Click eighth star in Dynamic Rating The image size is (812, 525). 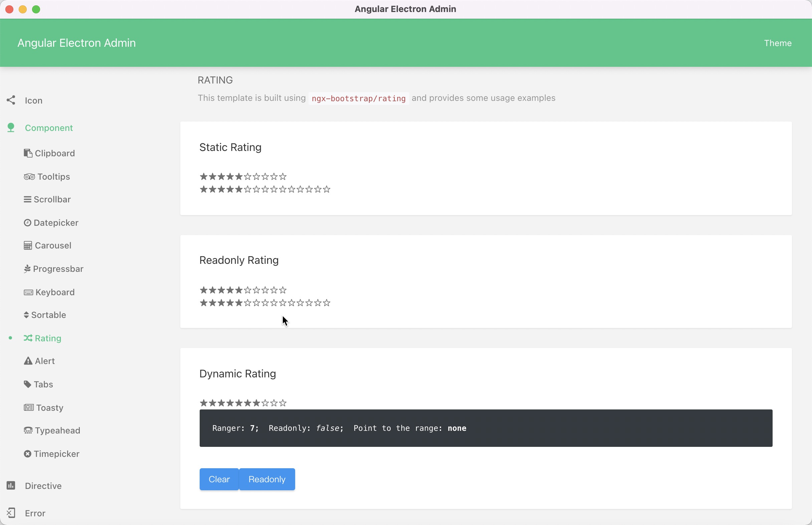coord(265,403)
